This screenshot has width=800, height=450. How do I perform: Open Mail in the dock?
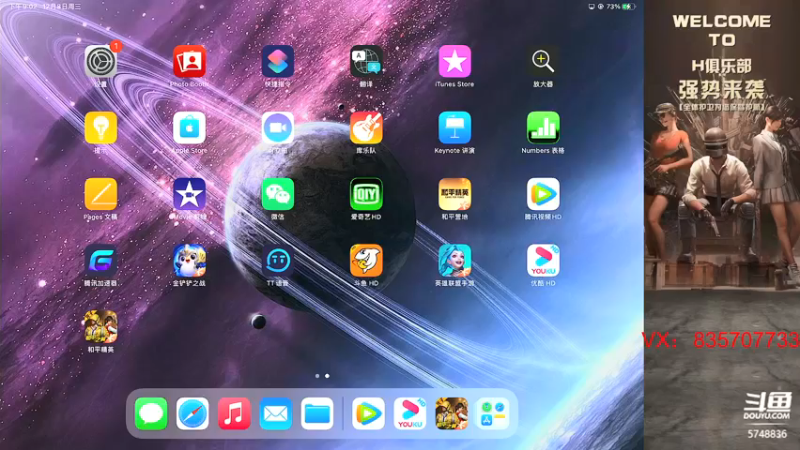click(x=276, y=413)
